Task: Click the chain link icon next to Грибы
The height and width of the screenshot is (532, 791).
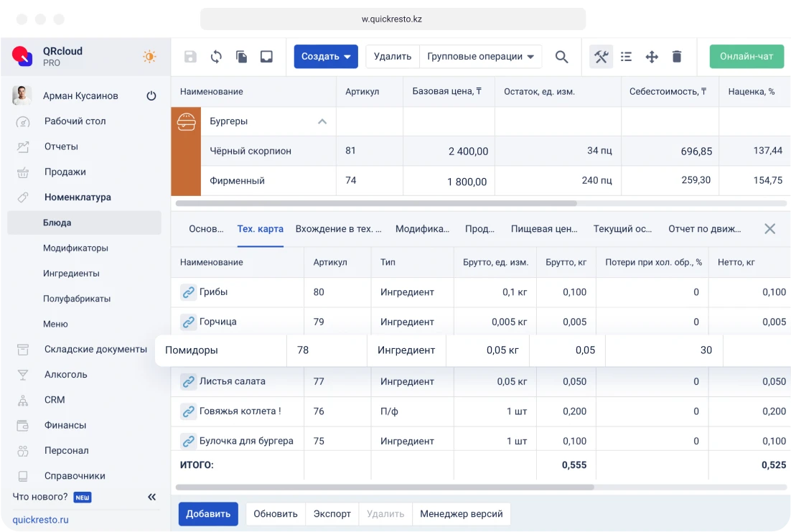Action: point(188,292)
